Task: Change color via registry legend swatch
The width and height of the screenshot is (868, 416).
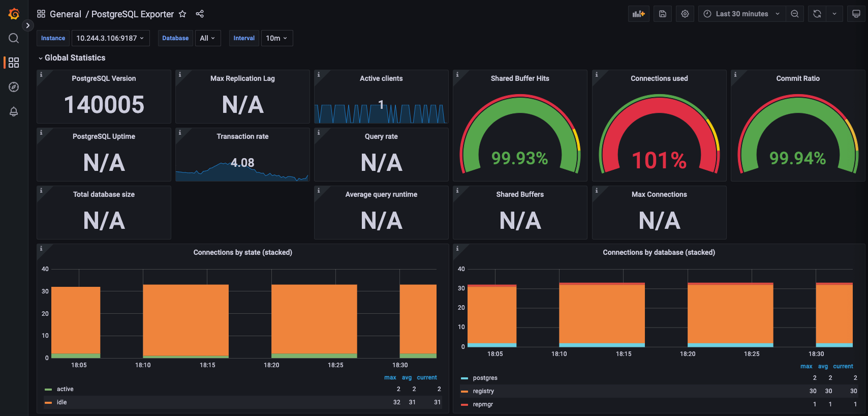Action: click(x=464, y=392)
